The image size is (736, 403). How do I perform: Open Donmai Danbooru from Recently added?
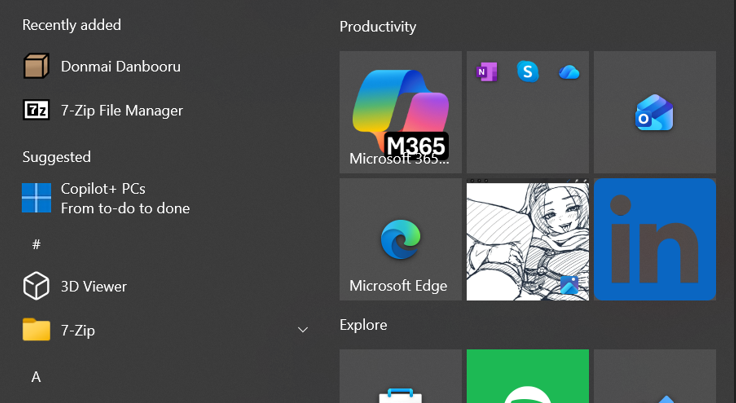(x=120, y=66)
